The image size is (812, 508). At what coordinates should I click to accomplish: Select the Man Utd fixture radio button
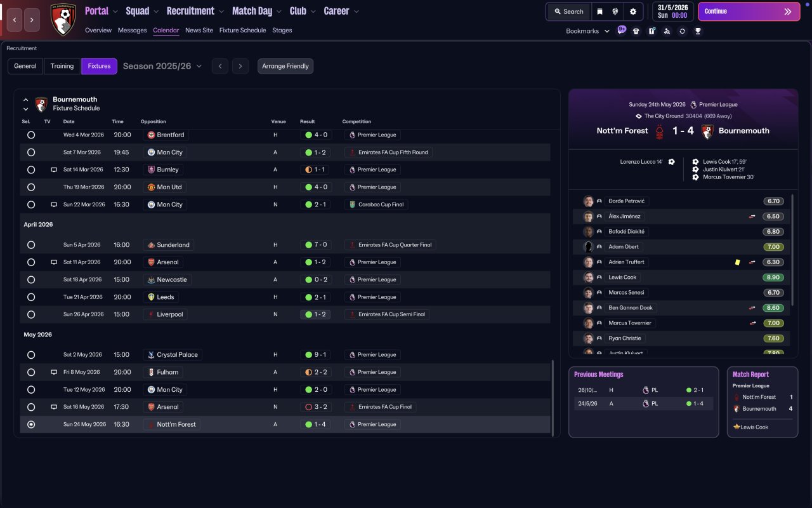tap(31, 187)
